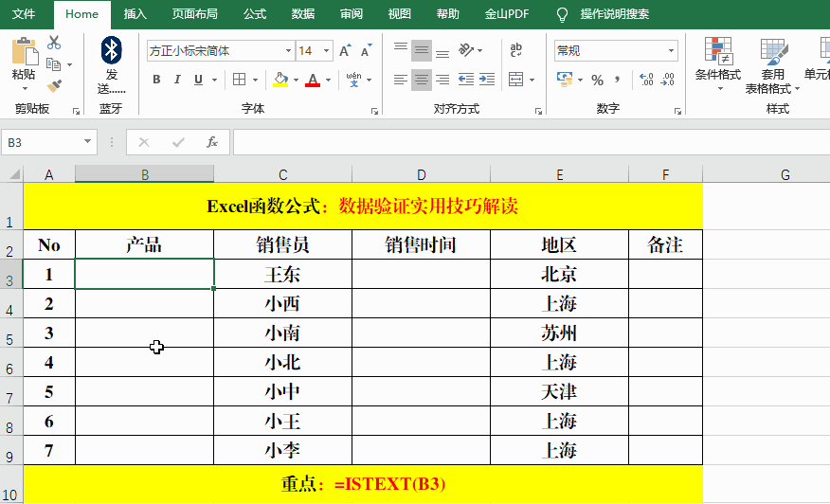Open the font size dropdown

pos(327,51)
